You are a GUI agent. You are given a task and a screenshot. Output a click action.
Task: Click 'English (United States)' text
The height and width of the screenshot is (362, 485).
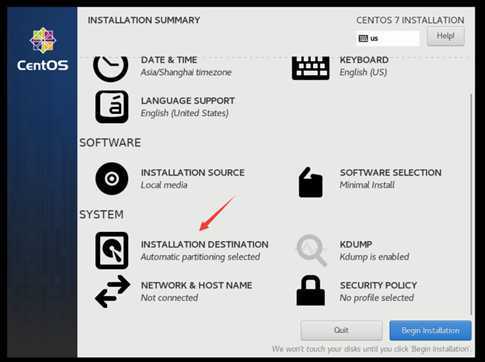tap(185, 113)
